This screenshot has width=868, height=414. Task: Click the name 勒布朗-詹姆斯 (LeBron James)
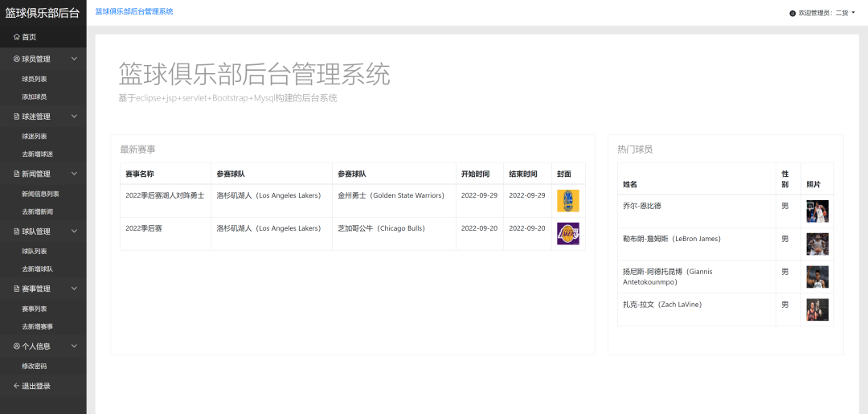[671, 239]
